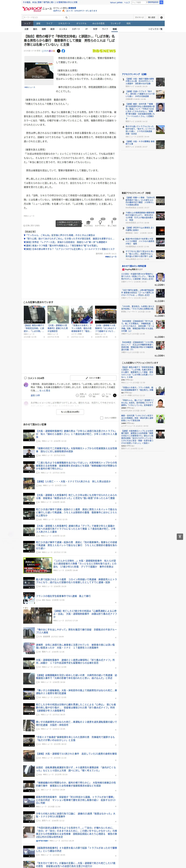Click the search magnifier in the top web search

pos(161,2)
